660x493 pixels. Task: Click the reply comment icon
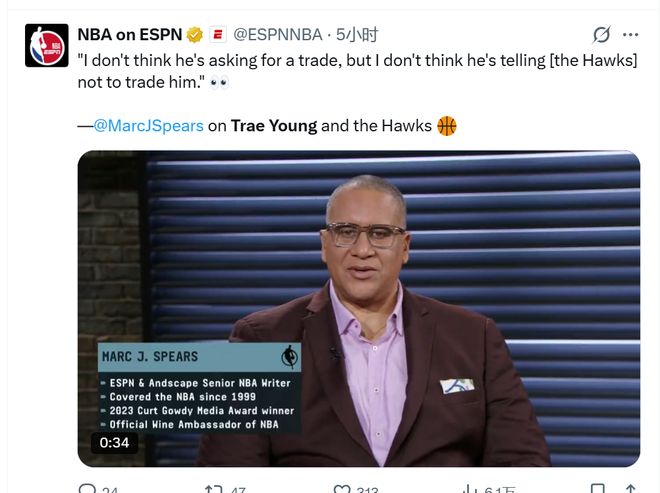[x=87, y=489]
